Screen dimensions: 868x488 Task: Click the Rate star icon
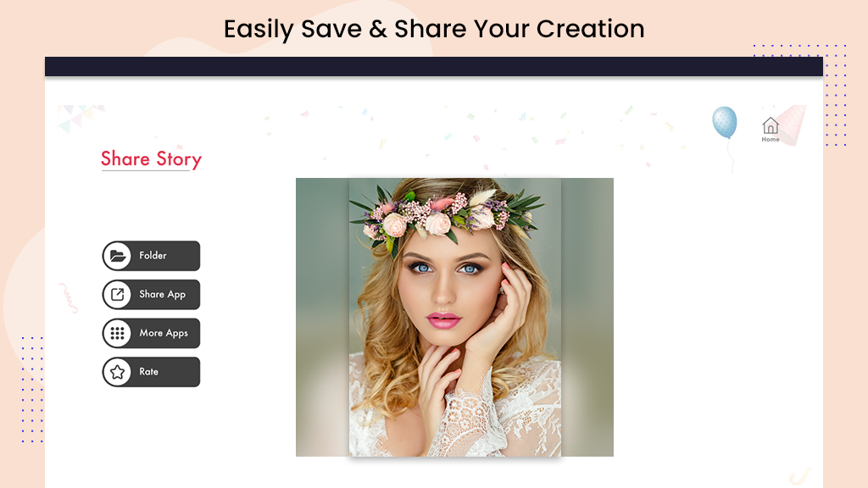[117, 372]
